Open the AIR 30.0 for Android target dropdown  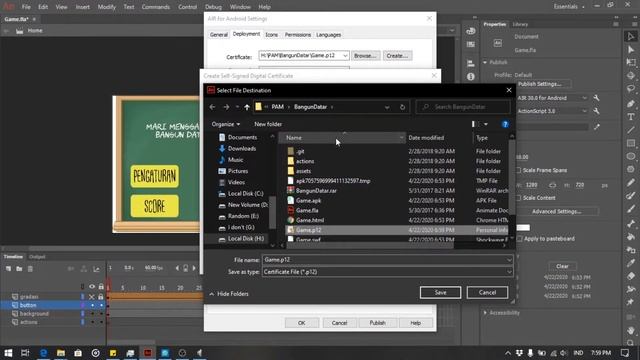[584, 98]
